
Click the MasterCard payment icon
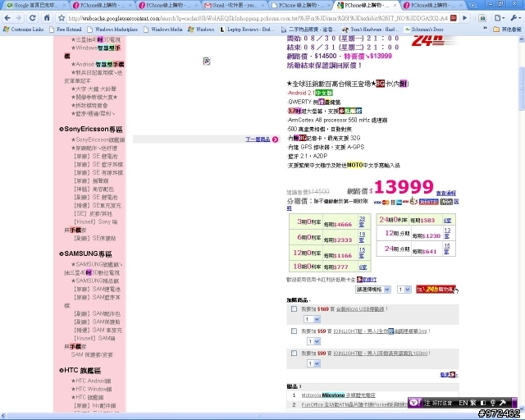coord(386,203)
